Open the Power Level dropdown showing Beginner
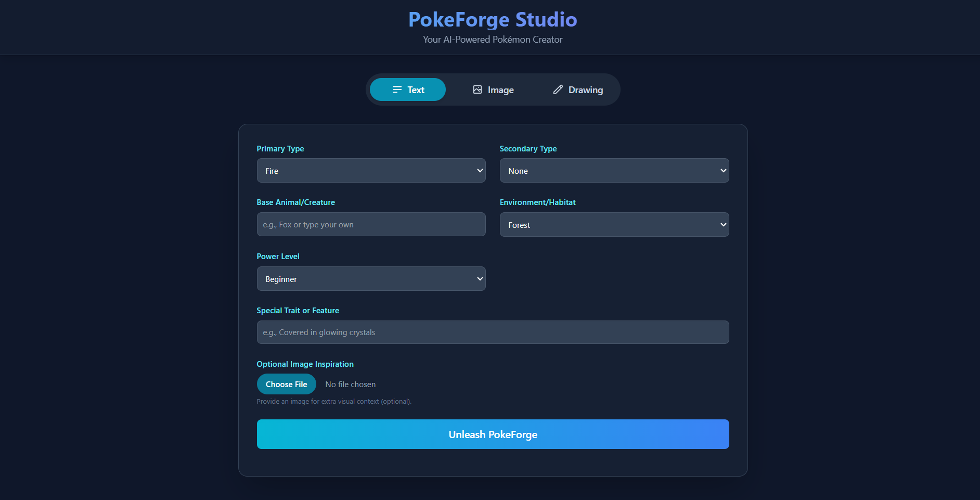Viewport: 980px width, 500px height. click(x=371, y=279)
